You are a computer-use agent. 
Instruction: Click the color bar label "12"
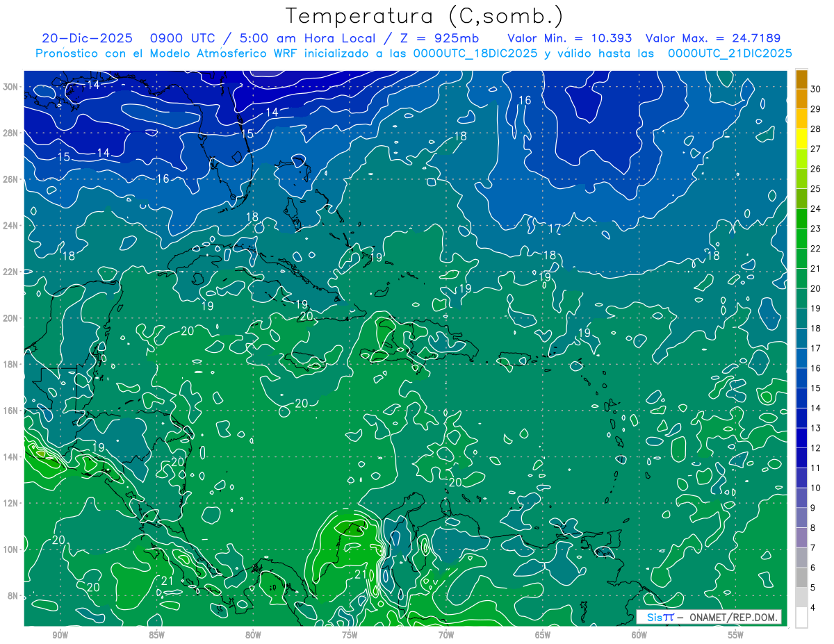[815, 448]
